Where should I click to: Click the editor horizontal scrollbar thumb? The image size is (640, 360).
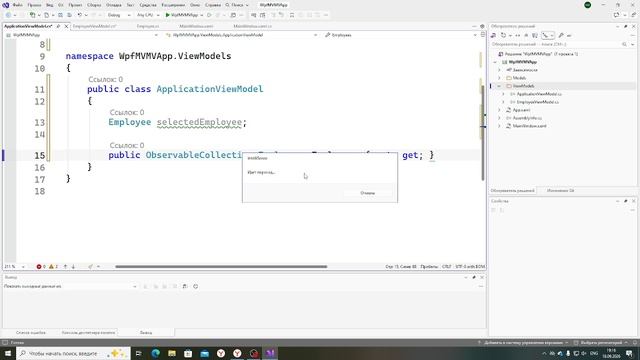point(221,267)
